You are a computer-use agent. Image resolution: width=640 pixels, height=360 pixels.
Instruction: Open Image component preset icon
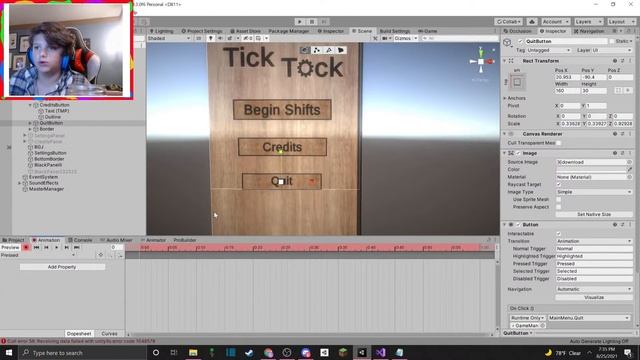pyautogui.click(x=622, y=153)
